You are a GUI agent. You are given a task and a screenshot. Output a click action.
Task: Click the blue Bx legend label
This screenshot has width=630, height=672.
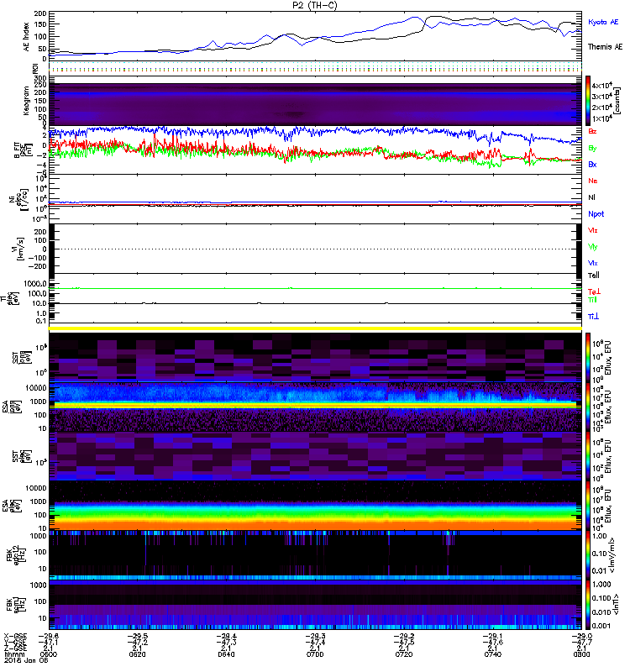592,164
